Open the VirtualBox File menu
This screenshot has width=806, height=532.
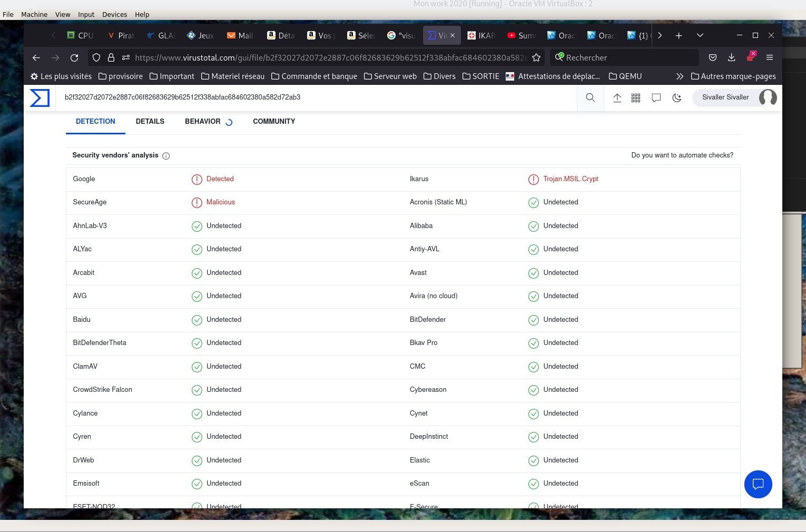(x=8, y=14)
